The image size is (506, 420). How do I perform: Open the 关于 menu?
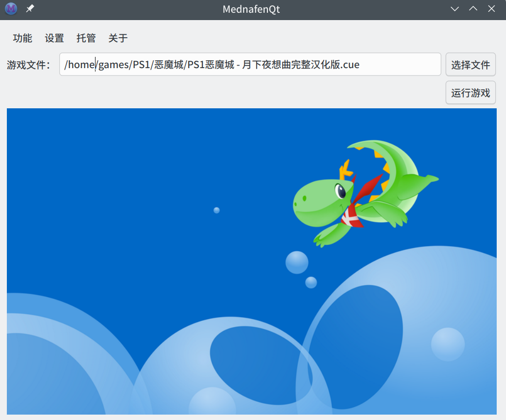118,38
